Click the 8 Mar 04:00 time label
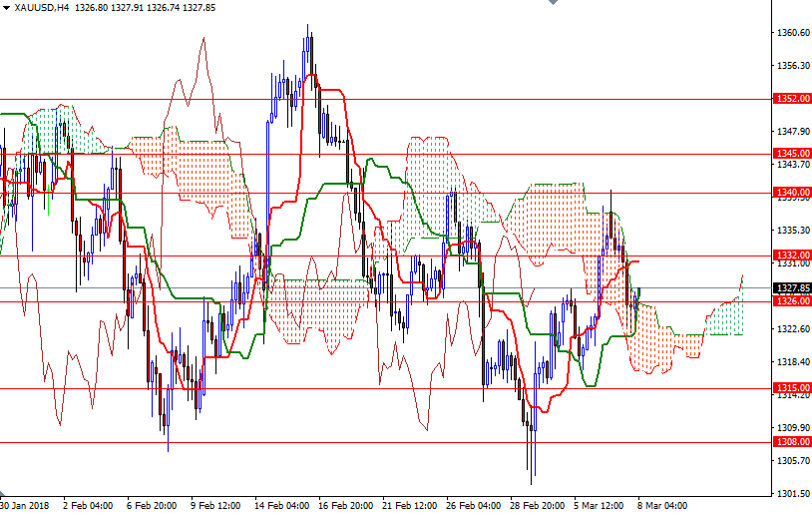Image resolution: width=812 pixels, height=513 pixels. (662, 505)
